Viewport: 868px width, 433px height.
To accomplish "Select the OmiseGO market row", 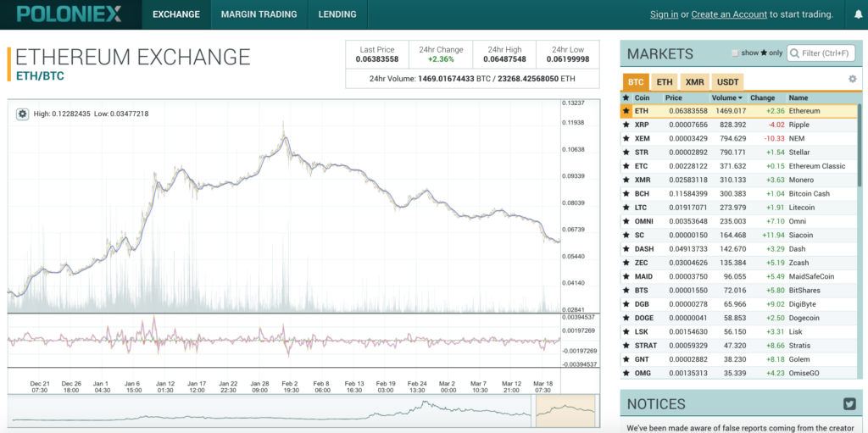I will (x=738, y=373).
